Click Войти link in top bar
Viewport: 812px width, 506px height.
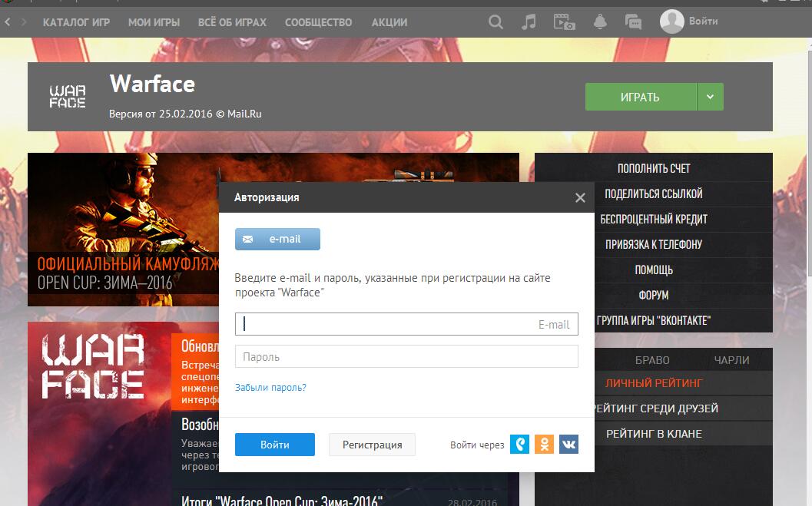[703, 21]
